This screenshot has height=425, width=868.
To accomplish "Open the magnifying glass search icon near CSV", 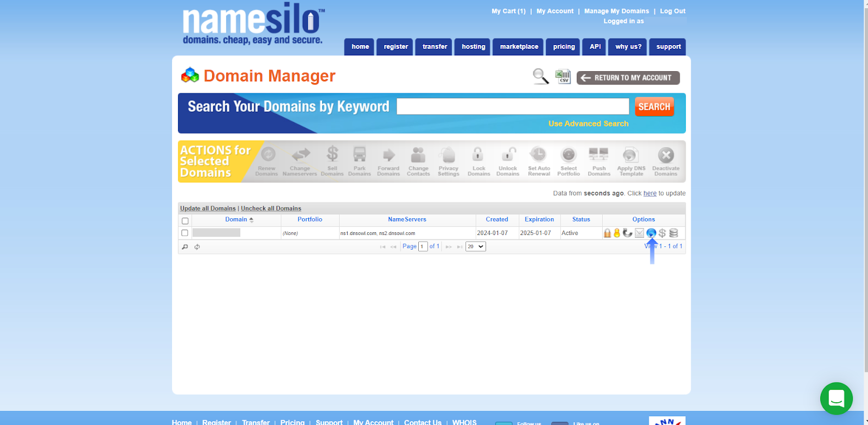I will 541,77.
